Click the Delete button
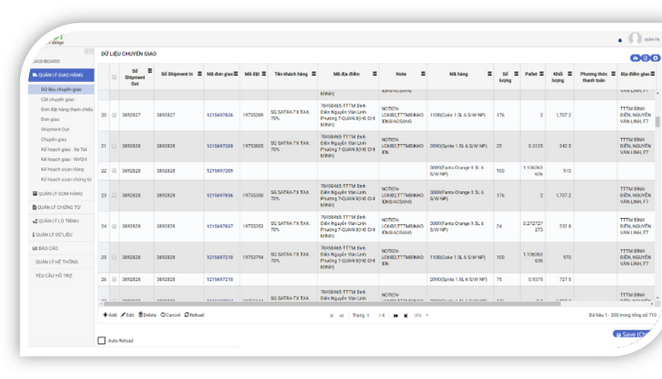This screenshot has width=662, height=379. 147,315
